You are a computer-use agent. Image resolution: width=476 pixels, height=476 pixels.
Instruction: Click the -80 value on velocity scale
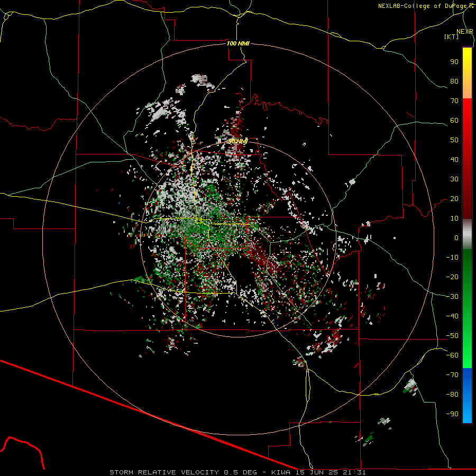tap(452, 395)
